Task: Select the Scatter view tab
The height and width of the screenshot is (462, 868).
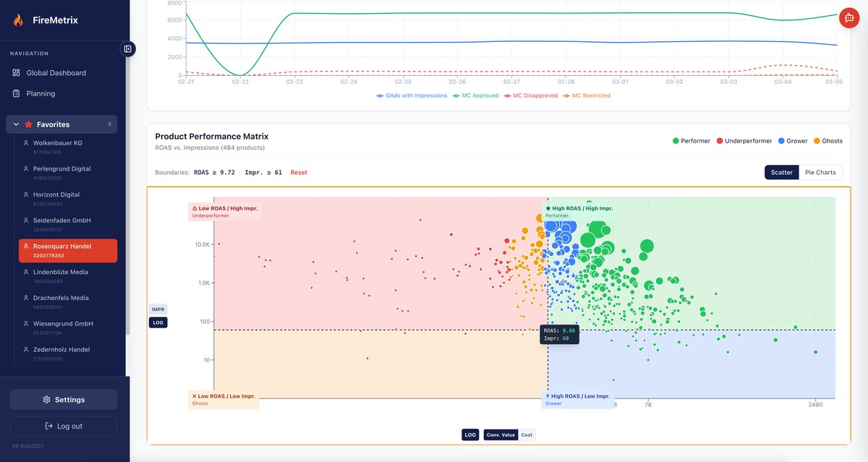Action: pos(781,172)
